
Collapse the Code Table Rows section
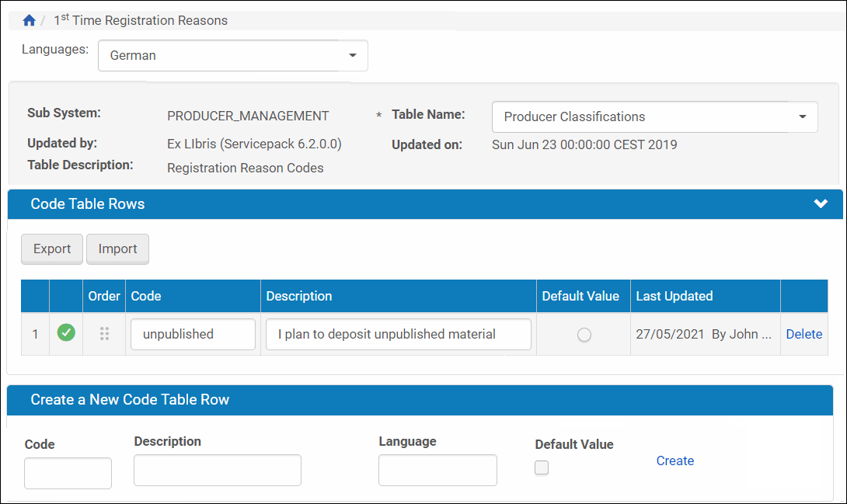[x=821, y=204]
